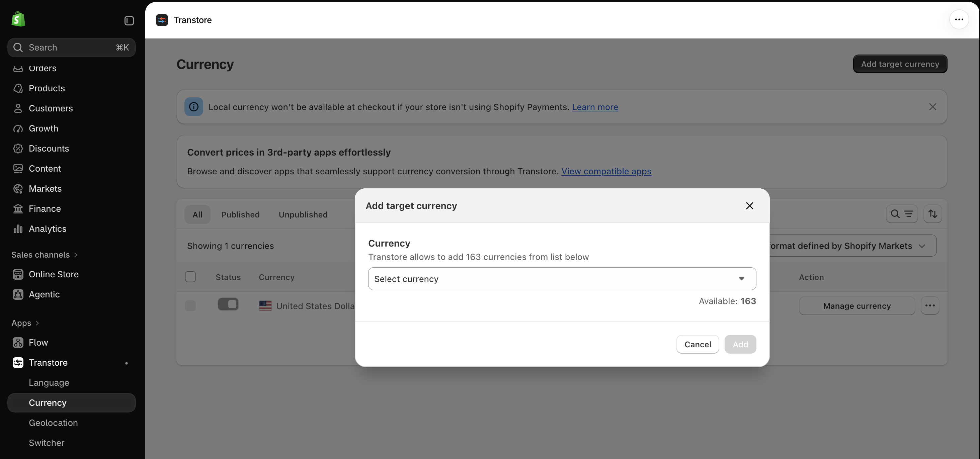Click the Transtore app in the sidebar
Image resolution: width=980 pixels, height=459 pixels.
48,363
